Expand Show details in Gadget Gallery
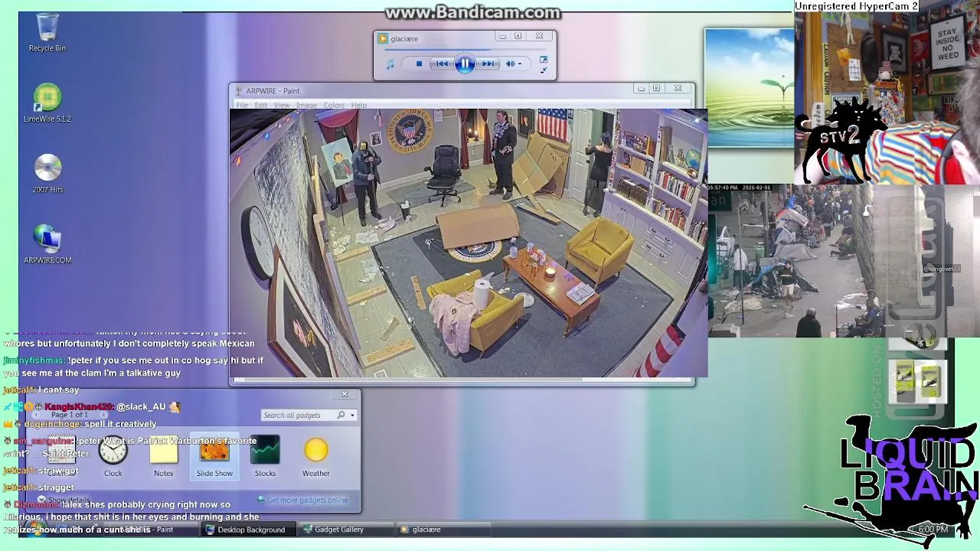This screenshot has width=980, height=551. tap(64, 500)
